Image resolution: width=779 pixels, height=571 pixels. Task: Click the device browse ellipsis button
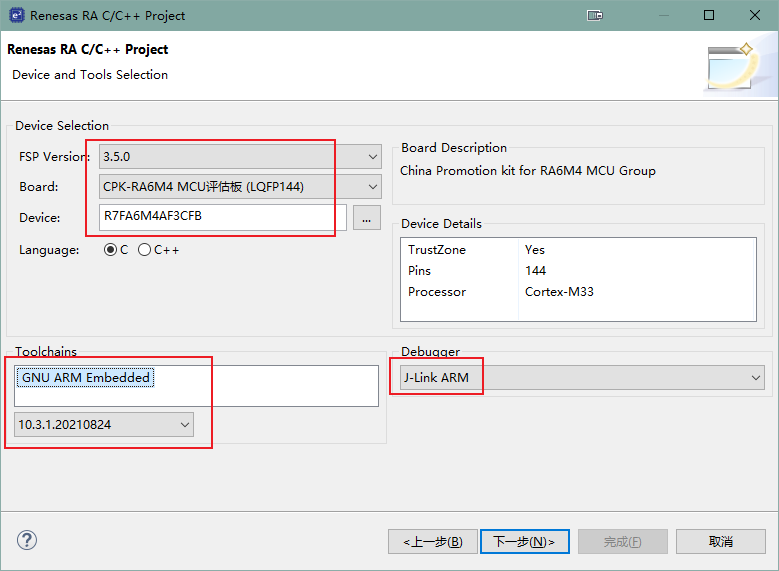[x=367, y=217]
